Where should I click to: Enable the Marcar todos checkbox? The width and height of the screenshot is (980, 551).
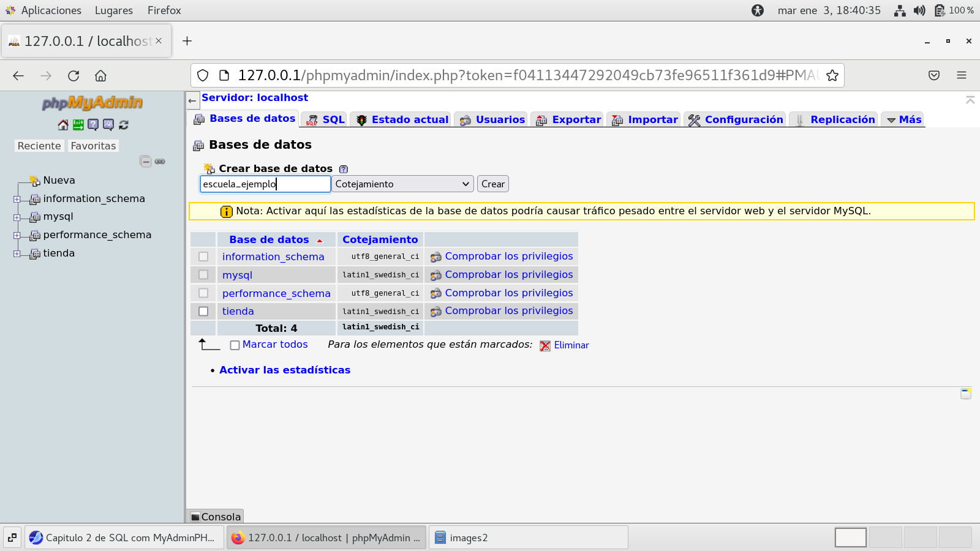235,345
